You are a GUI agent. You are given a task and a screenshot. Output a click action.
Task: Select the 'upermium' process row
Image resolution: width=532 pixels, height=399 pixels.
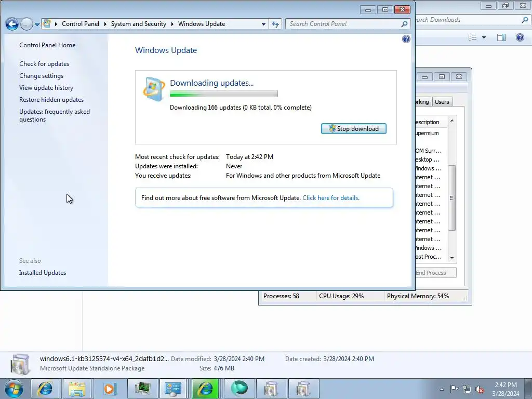[x=431, y=133]
